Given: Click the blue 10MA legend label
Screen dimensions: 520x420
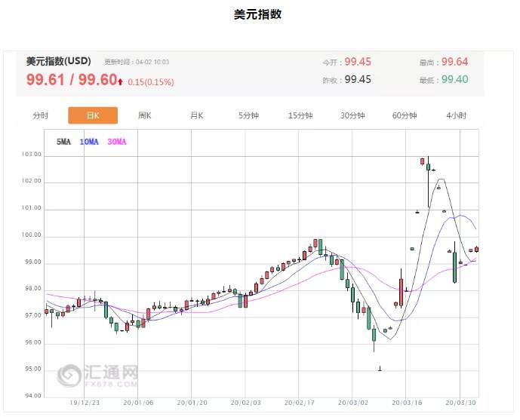Looking at the screenshot, I should pos(89,142).
